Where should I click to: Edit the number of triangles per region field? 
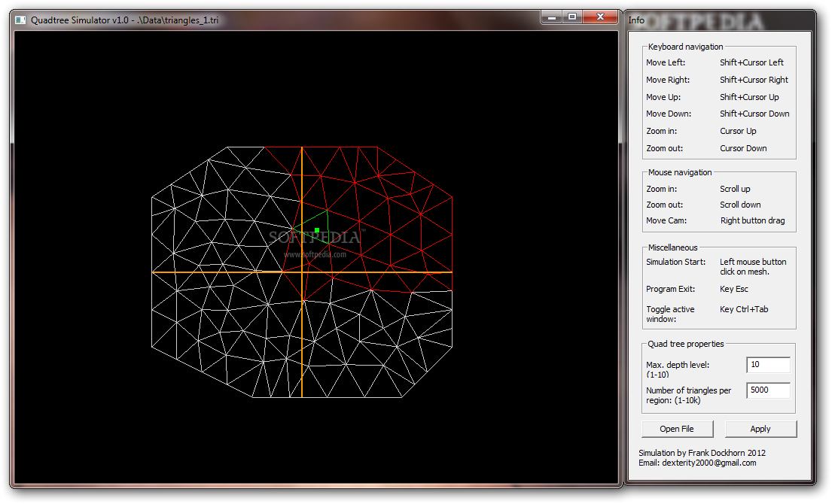click(x=768, y=390)
